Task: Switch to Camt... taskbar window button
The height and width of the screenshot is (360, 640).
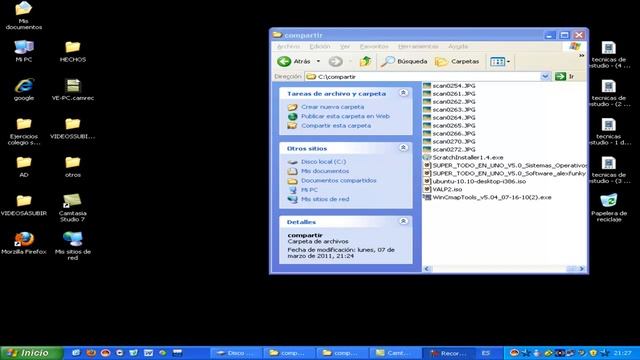Action: pyautogui.click(x=396, y=353)
